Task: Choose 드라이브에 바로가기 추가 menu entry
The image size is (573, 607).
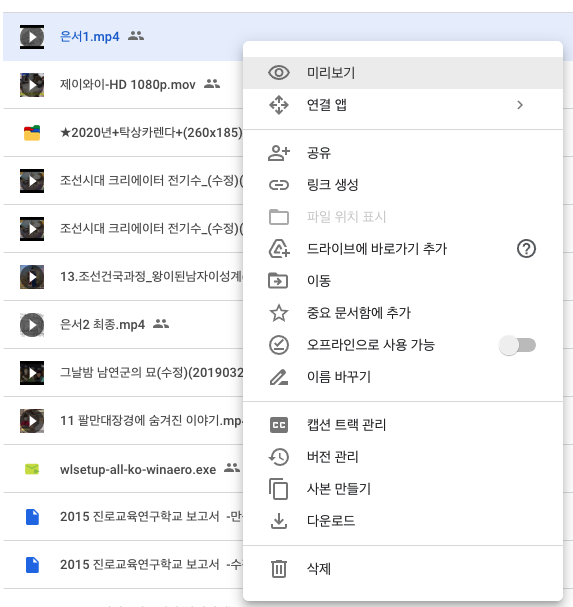Action: tap(403, 249)
